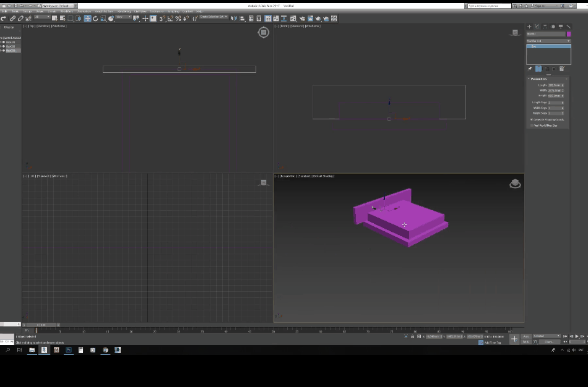Screen dimensions: 588x387
Task: Click ViewCube in Perspective viewport
Action: [515, 184]
